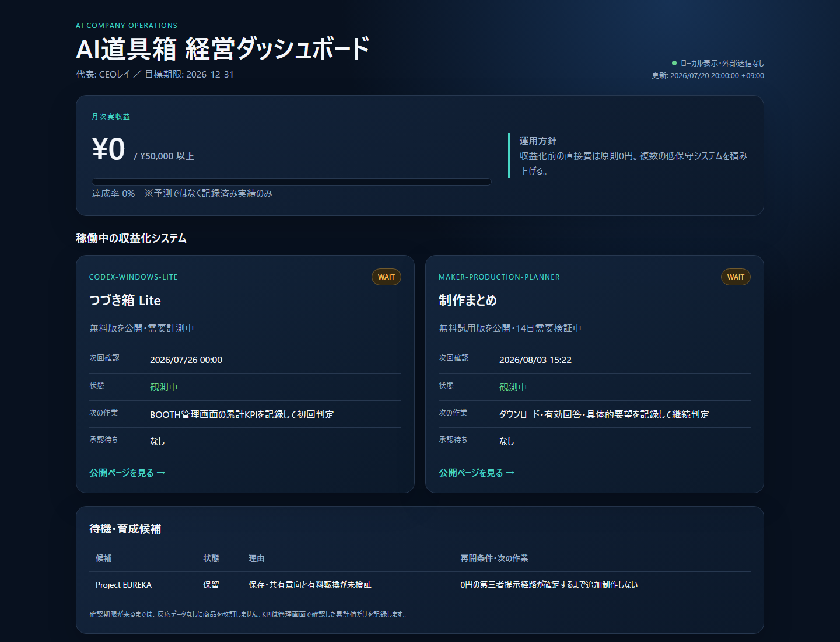Click CODEX-WINDOWS-LITE label
The height and width of the screenshot is (642, 840).
[134, 277]
